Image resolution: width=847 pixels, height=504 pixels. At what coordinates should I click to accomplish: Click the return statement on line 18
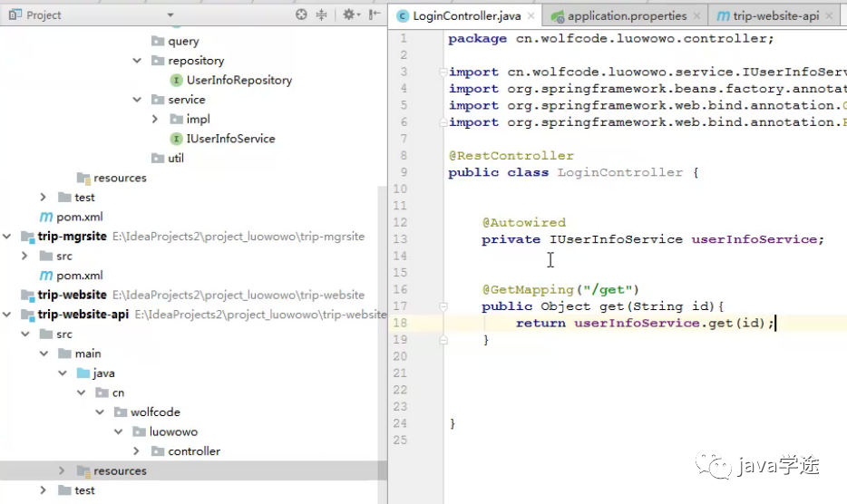click(645, 323)
